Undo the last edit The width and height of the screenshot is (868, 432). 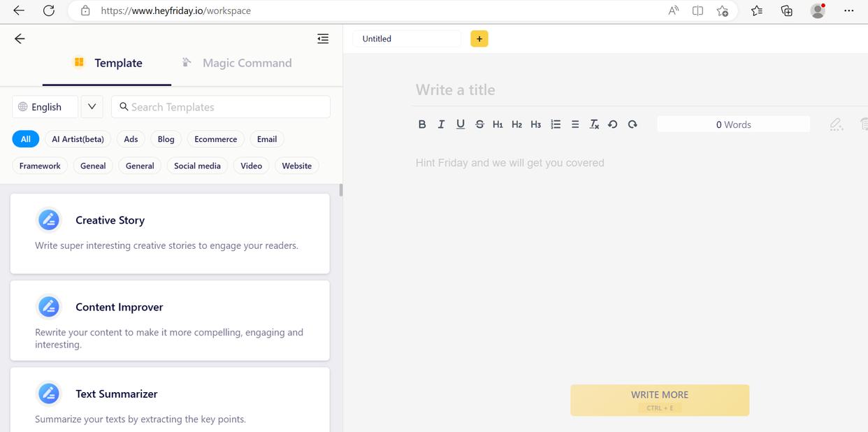[613, 124]
